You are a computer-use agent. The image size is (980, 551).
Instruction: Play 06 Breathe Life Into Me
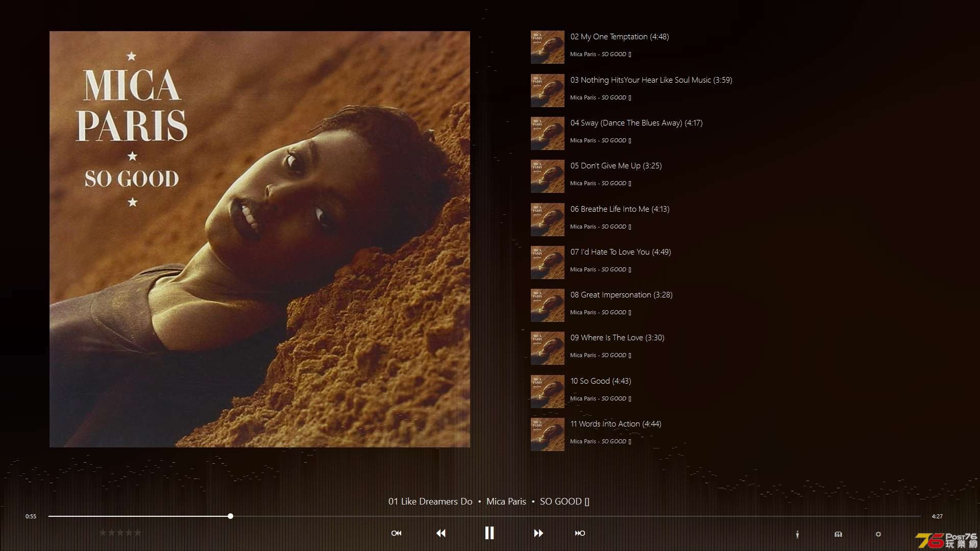point(620,209)
